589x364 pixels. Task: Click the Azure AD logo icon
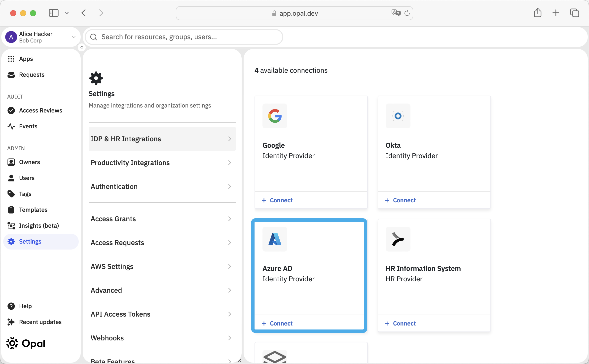click(275, 239)
